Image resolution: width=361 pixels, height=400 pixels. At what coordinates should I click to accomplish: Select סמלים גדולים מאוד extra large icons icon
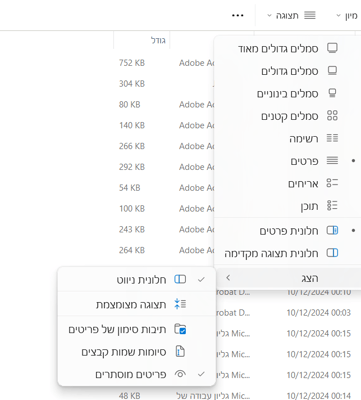pos(332,49)
